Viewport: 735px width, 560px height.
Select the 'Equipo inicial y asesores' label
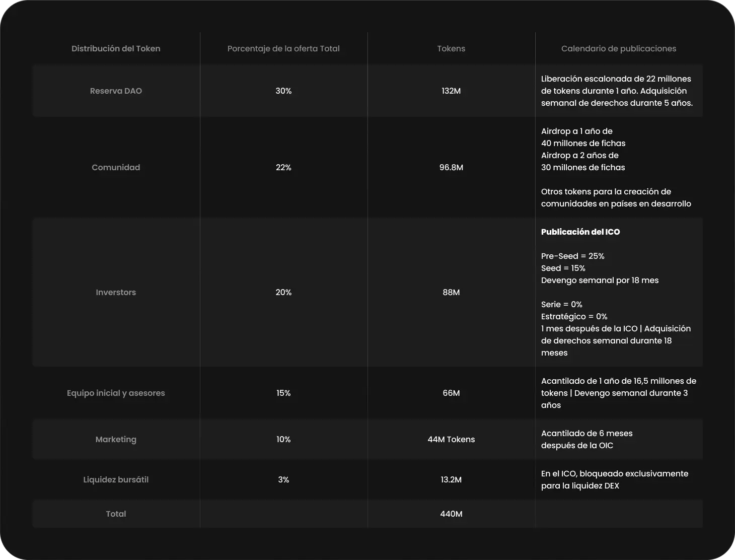point(116,393)
